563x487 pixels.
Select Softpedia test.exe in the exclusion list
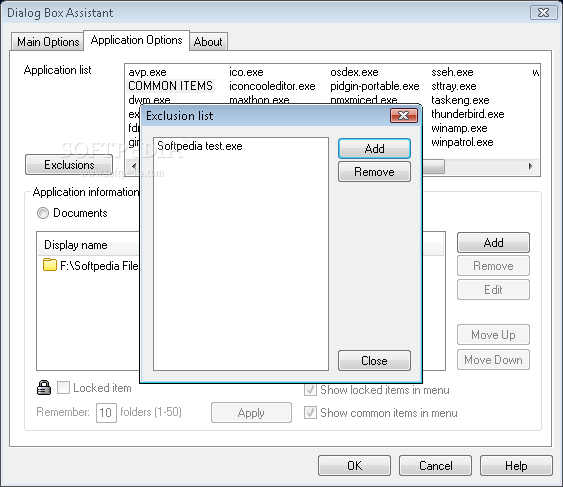pyautogui.click(x=200, y=146)
